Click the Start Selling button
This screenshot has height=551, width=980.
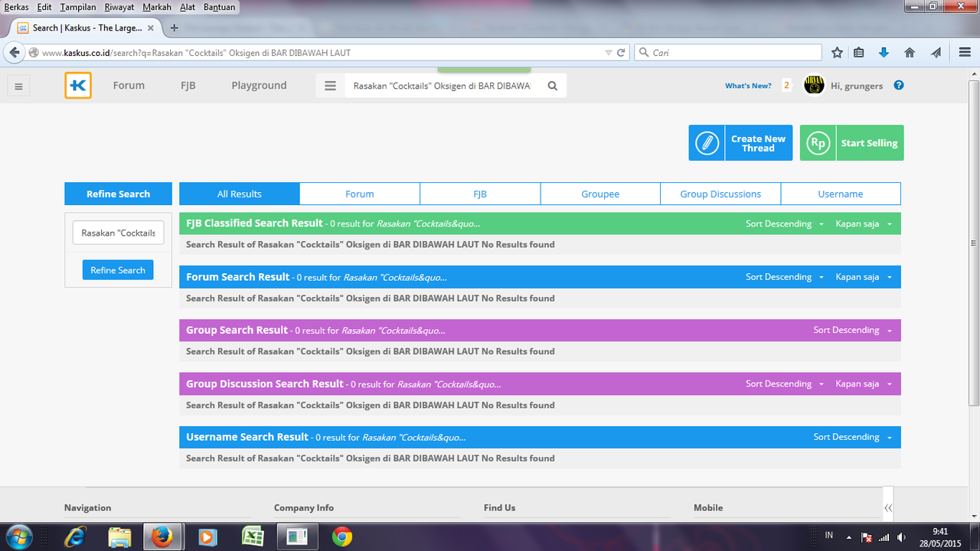click(852, 143)
